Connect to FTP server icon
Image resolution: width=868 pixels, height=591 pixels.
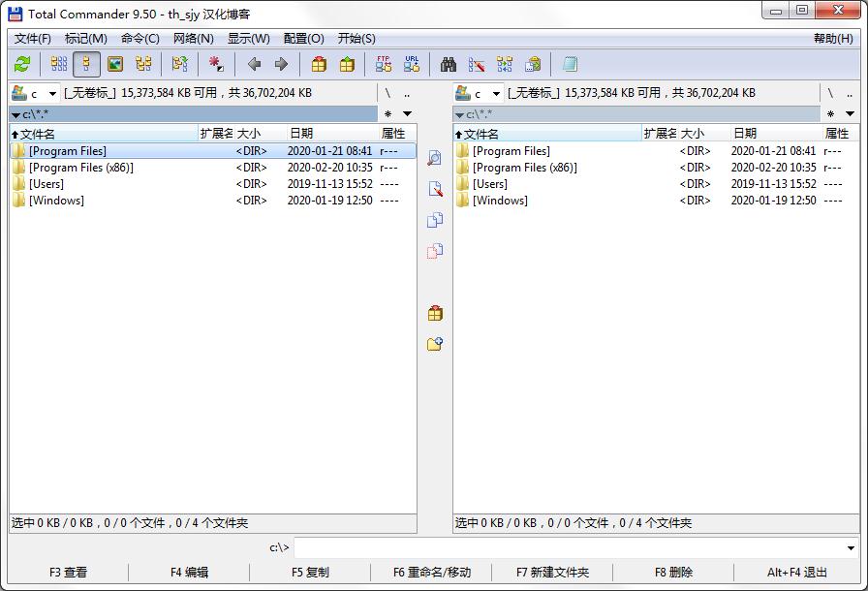[383, 64]
